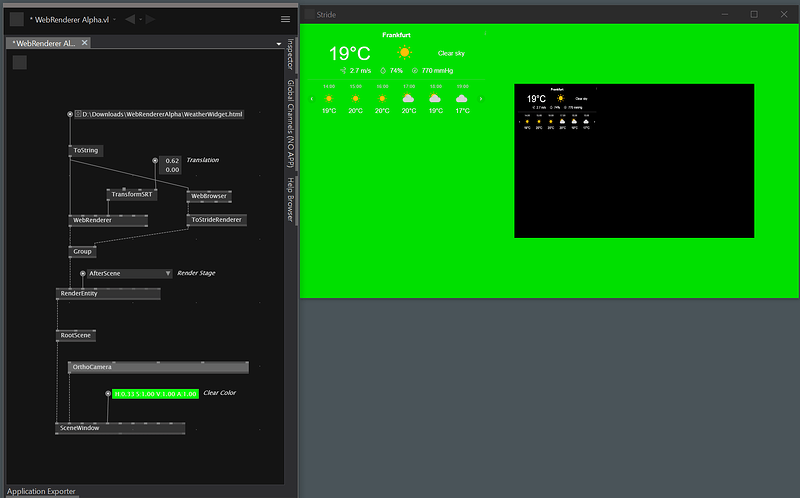Viewport: 800px width, 498px height.
Task: Select the WebBrowser node
Action: tap(209, 196)
